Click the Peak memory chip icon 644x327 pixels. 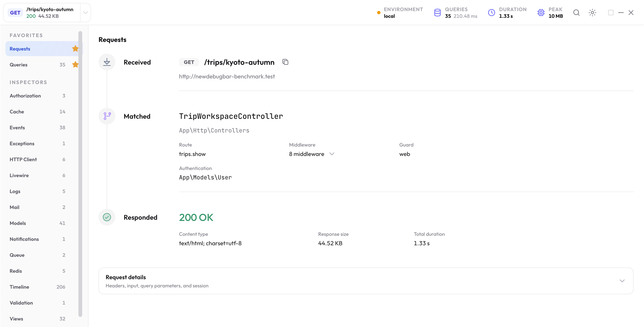541,13
